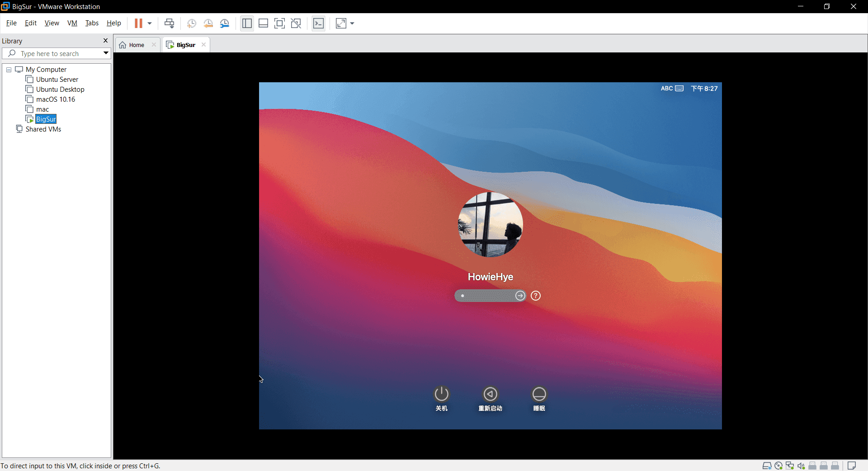Open the View menu
The height and width of the screenshot is (471, 868).
52,23
